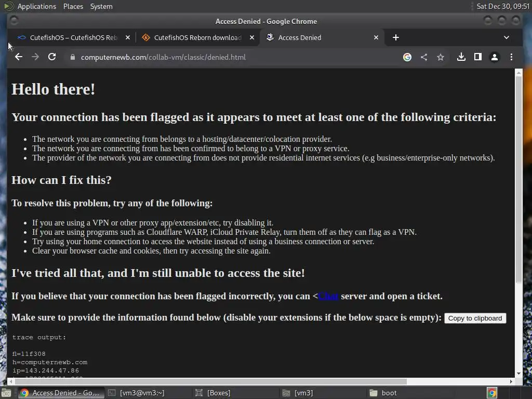The width and height of the screenshot is (532, 399).
Task: Click Copy to clipboard button
Action: coord(475,318)
